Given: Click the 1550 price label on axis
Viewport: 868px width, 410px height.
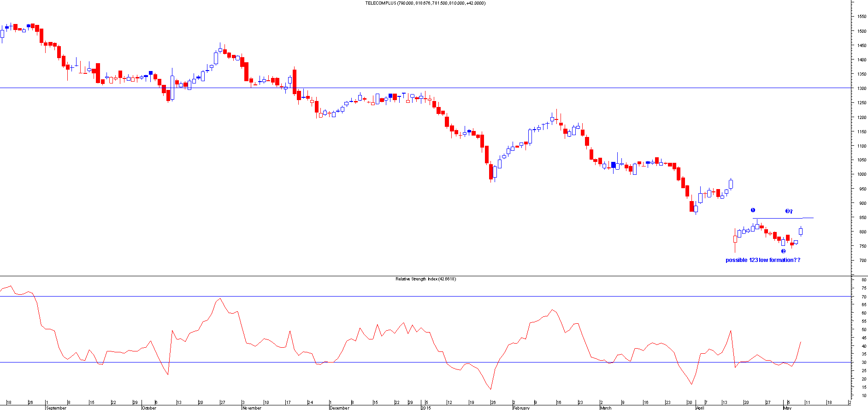Looking at the screenshot, I should click(x=861, y=17).
